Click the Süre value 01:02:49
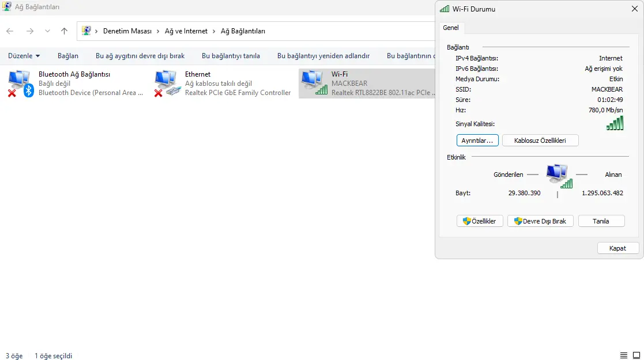The height and width of the screenshot is (360, 644). [x=610, y=100]
